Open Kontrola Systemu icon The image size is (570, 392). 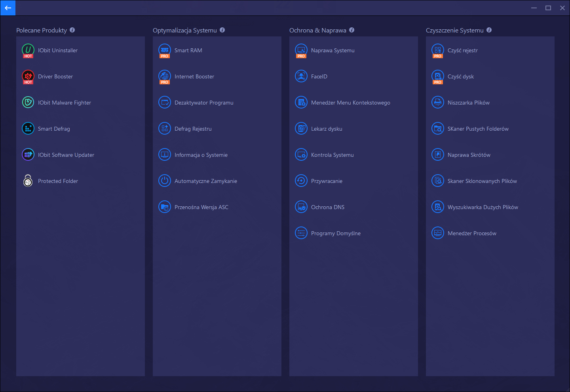coord(301,154)
